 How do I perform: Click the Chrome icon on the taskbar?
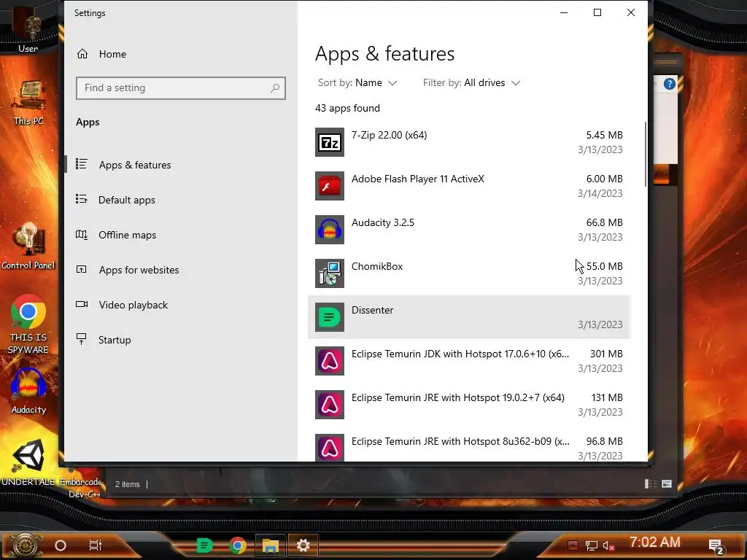238,545
